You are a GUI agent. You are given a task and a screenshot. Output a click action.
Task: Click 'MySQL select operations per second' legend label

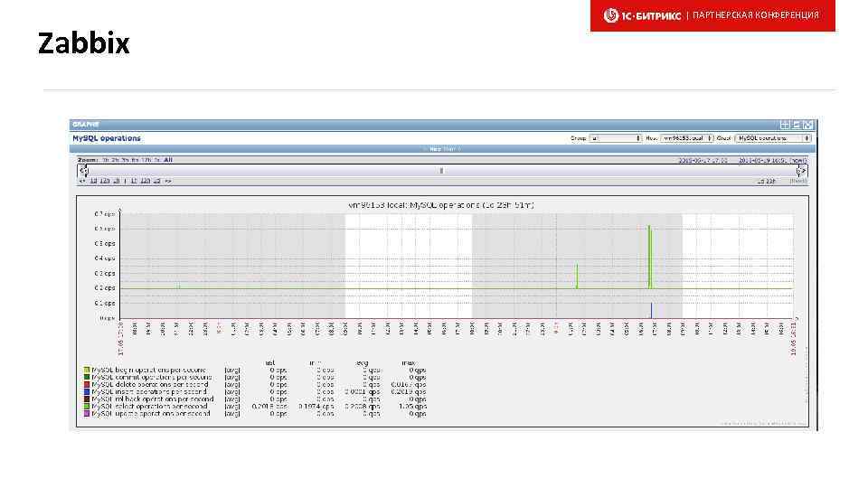(x=149, y=406)
